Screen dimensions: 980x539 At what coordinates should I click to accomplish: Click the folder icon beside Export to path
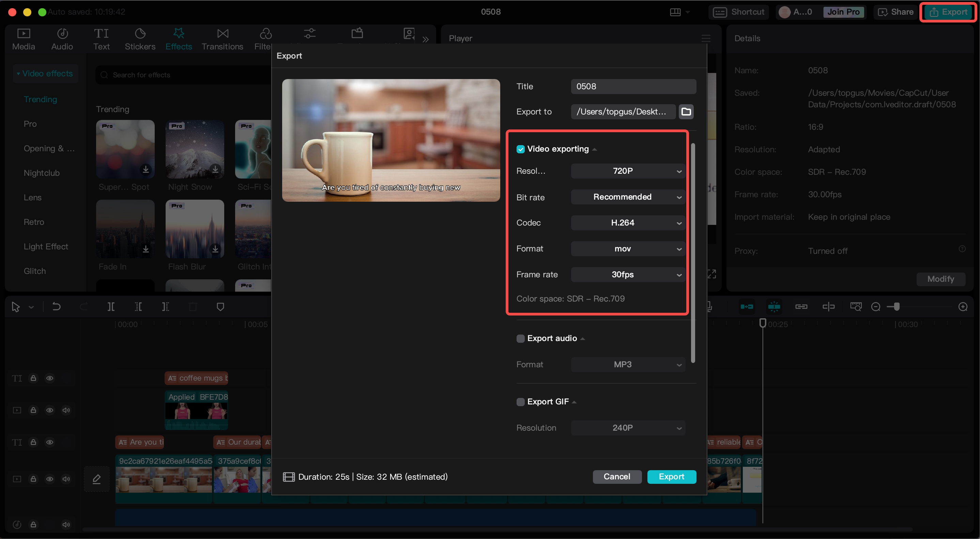point(686,111)
